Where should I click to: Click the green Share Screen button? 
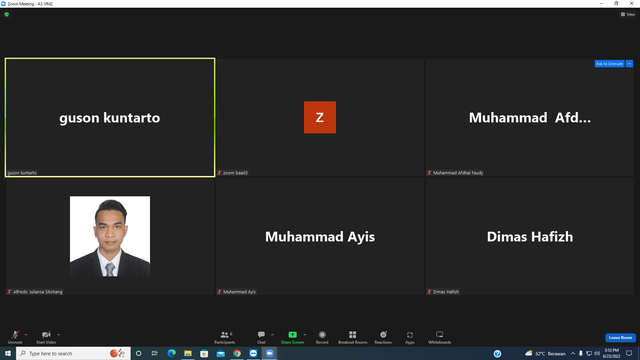[x=292, y=337]
